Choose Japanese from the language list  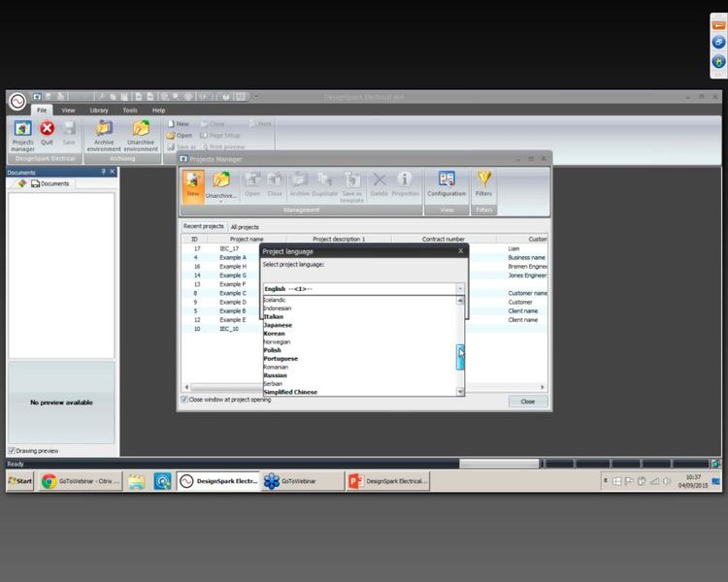[x=278, y=325]
